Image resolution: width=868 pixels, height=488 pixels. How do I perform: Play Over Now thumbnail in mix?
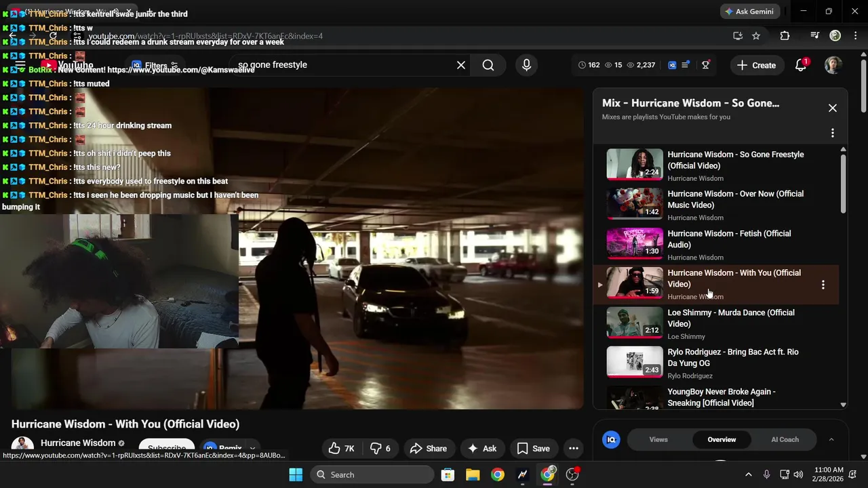[x=635, y=203]
